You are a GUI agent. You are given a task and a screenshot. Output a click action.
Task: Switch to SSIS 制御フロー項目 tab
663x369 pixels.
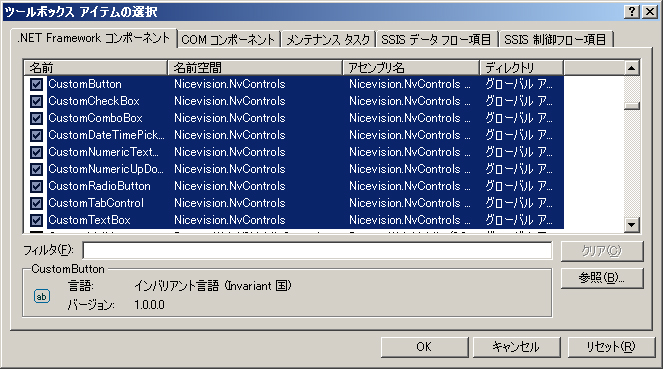point(555,40)
